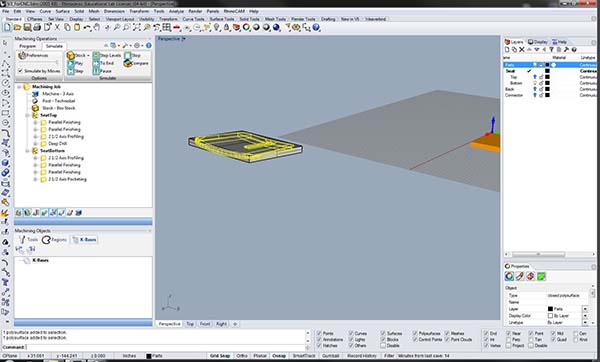Viewport: 600px width, 362px height.
Task: Click the padlock Lock objects icon
Action: [x=227, y=28]
